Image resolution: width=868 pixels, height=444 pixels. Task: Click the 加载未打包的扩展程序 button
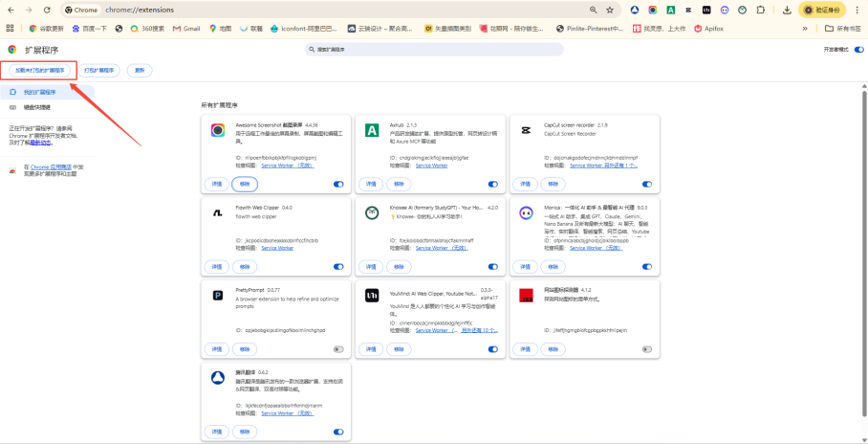coord(38,70)
